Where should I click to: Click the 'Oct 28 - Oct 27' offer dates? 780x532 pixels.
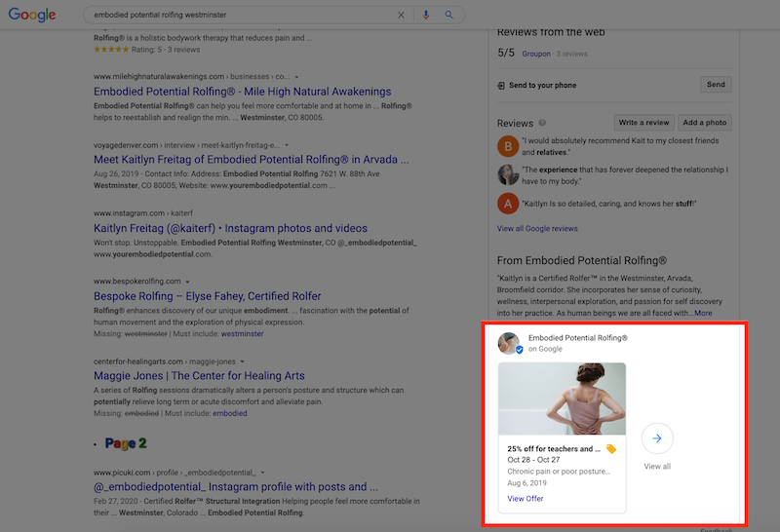tap(533, 461)
